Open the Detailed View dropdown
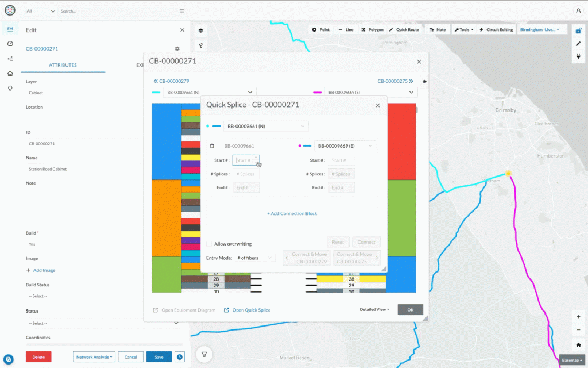The image size is (588, 368). [x=374, y=309]
